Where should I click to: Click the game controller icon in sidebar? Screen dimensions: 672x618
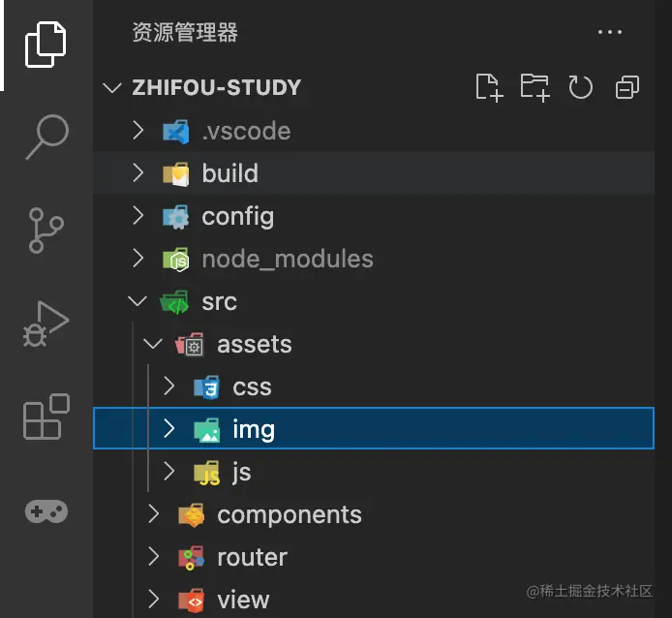point(46,511)
